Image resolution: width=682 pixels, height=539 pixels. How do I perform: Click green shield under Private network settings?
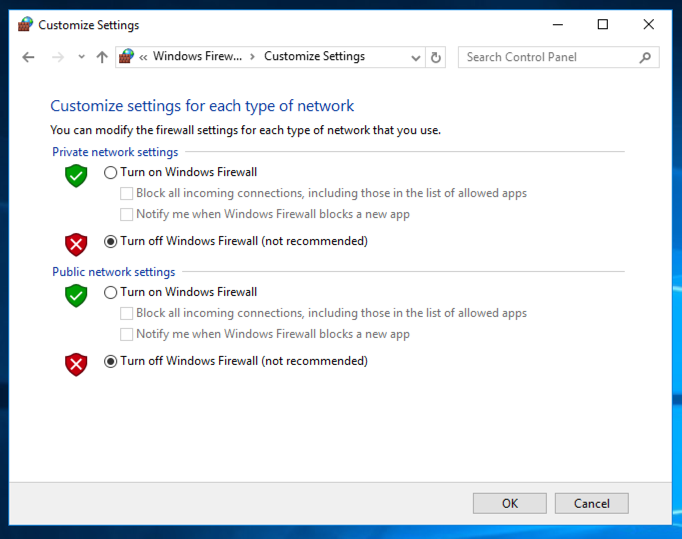[x=76, y=176]
